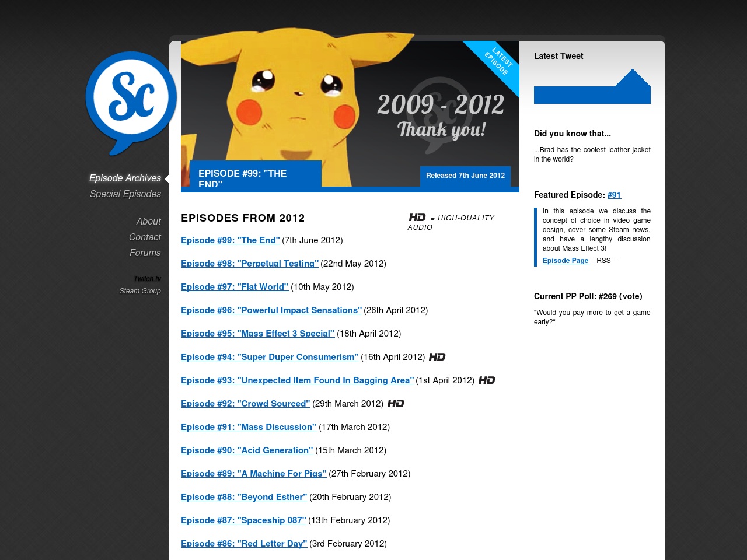
Task: Open Episode #87 "Spaceship 087"
Action: 243,520
